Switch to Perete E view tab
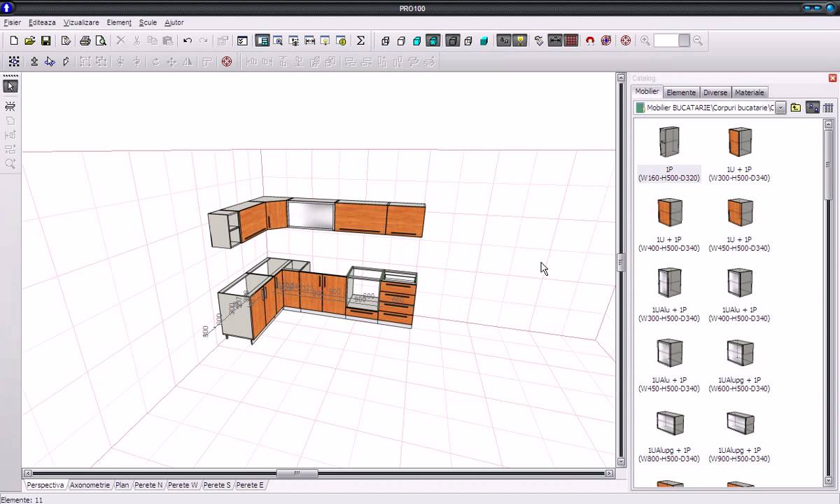 click(x=250, y=485)
